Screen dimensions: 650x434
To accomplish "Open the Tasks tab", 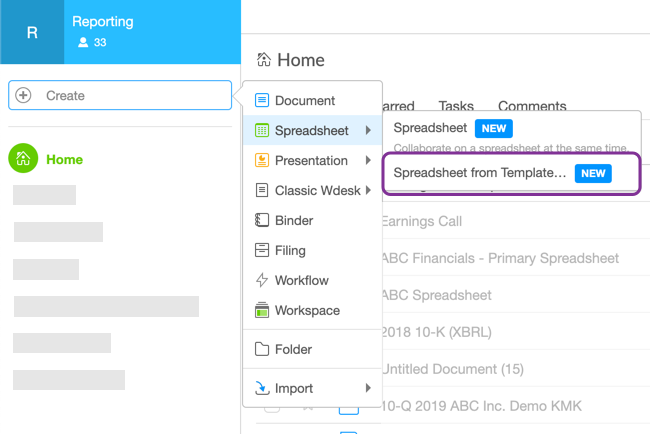I will tap(456, 106).
